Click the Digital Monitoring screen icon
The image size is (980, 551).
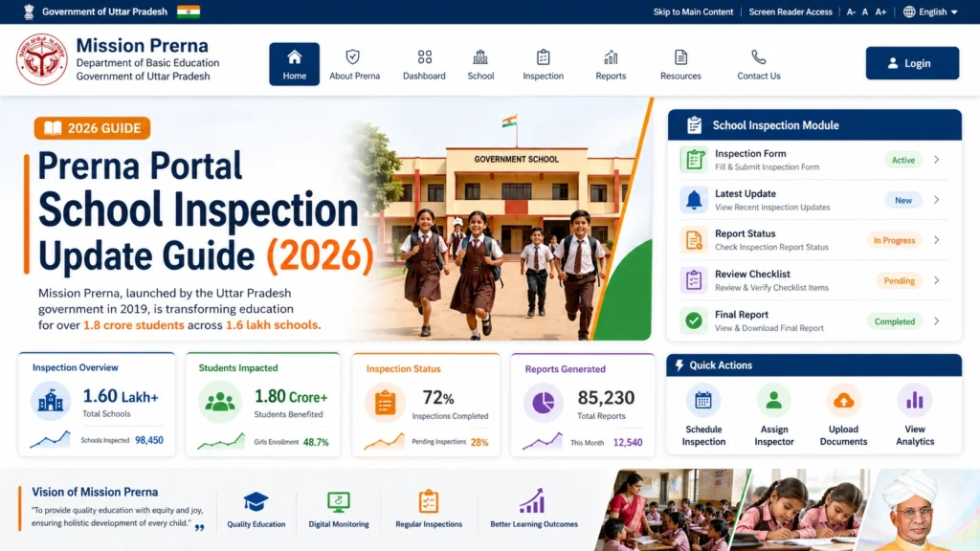pyautogui.click(x=339, y=501)
